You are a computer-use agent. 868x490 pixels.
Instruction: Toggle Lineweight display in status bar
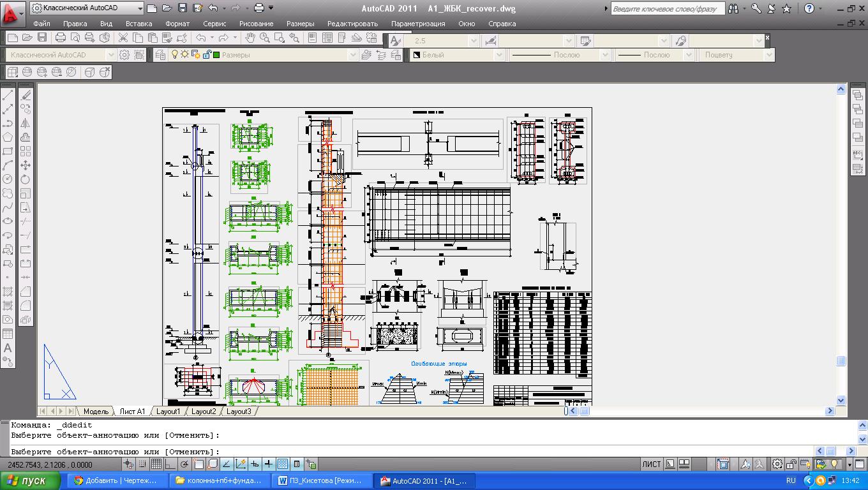(269, 464)
